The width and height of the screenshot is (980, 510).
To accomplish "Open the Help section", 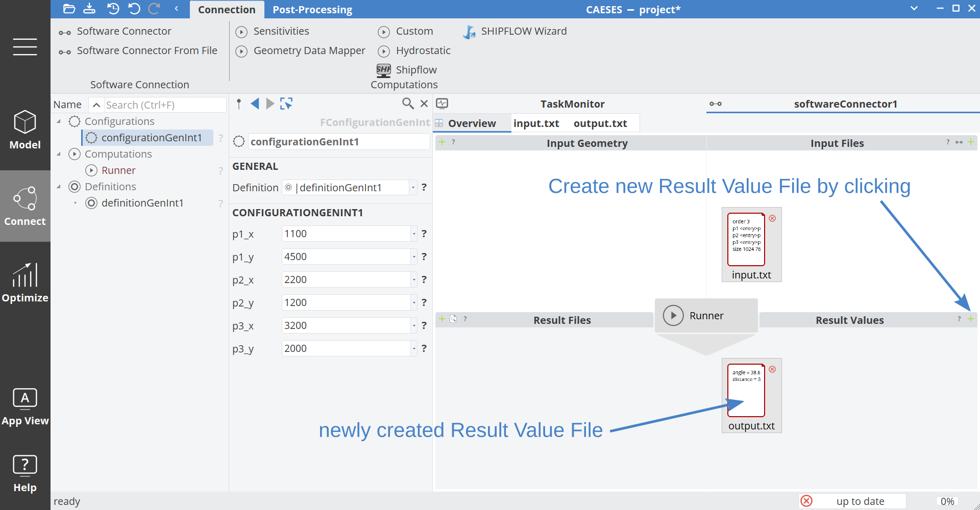I will click(25, 474).
